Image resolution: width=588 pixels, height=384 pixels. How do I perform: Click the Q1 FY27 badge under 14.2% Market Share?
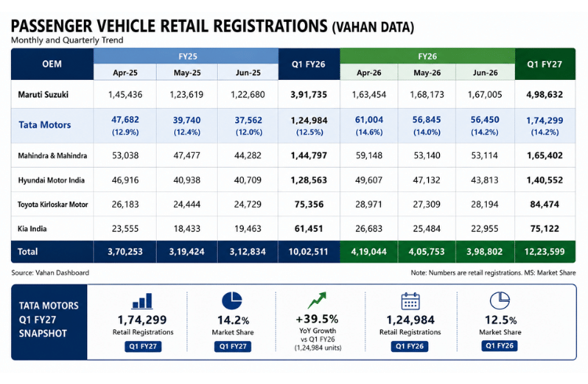tap(233, 346)
